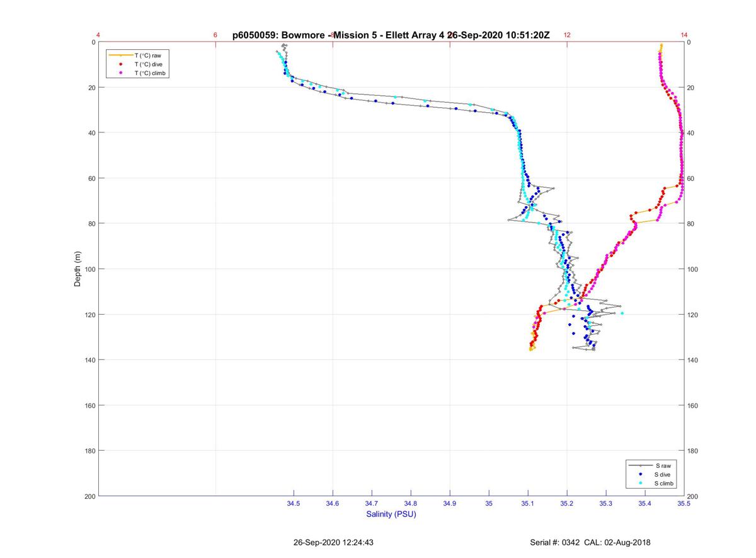Click red temperature tick label 14
756x558 pixels.
[684, 35]
